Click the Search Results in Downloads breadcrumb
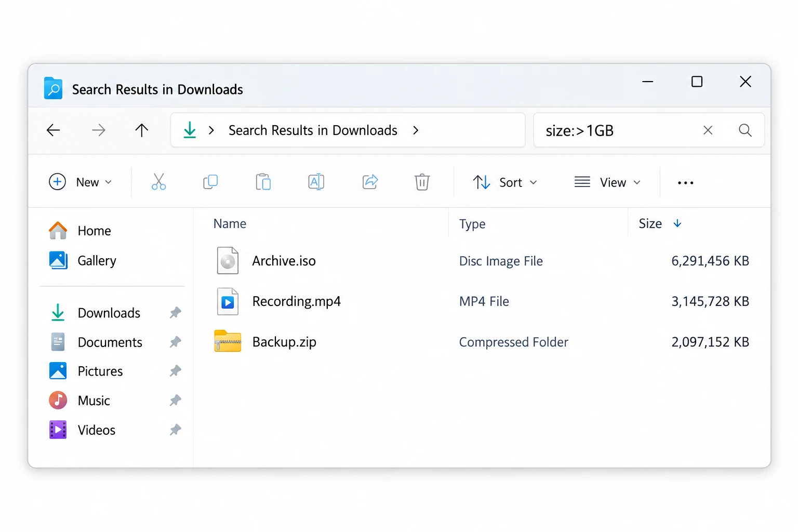 (x=313, y=130)
